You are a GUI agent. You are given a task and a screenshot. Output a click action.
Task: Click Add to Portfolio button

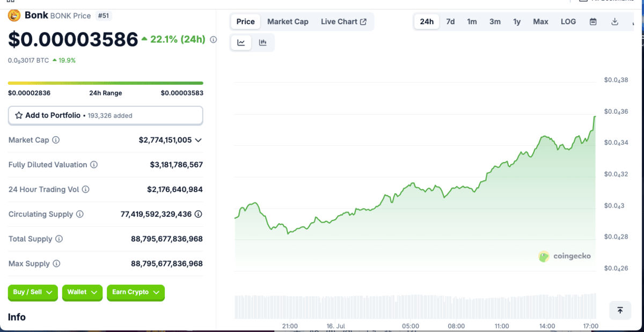click(x=105, y=115)
